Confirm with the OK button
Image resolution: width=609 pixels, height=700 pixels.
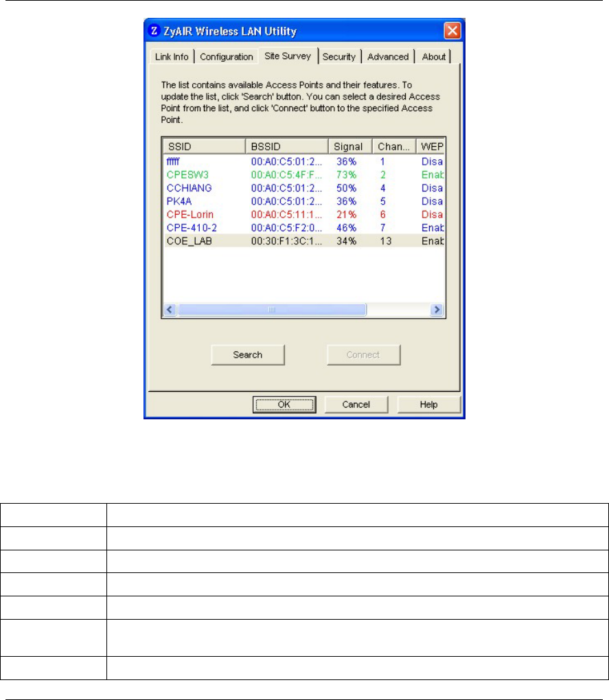coord(284,404)
